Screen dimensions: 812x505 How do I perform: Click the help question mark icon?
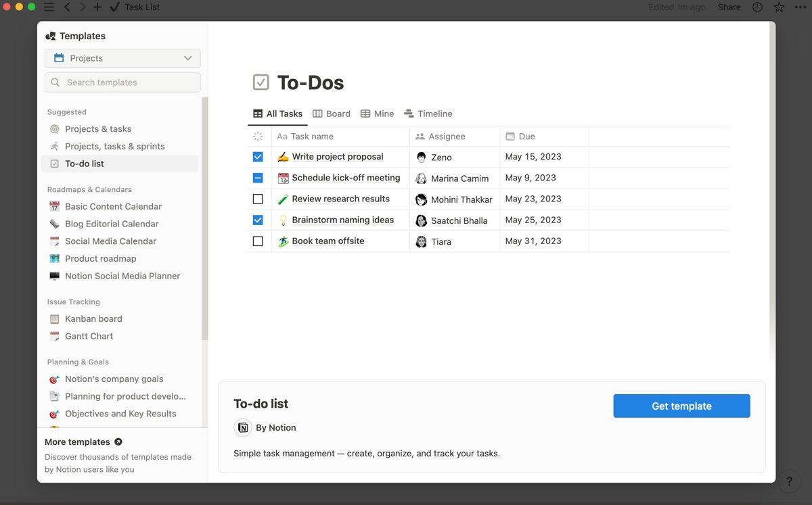(x=788, y=482)
